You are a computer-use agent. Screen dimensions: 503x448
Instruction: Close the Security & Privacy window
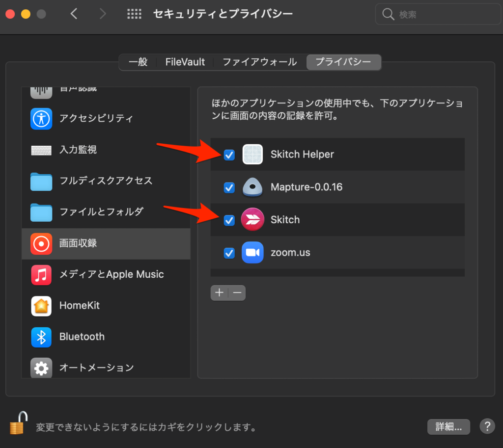(10, 14)
